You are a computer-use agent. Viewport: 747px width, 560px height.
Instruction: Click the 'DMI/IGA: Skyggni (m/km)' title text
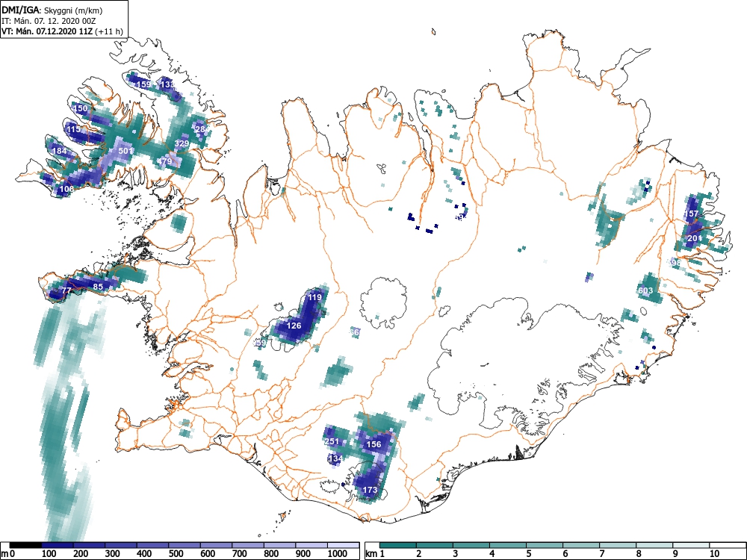tap(52, 10)
